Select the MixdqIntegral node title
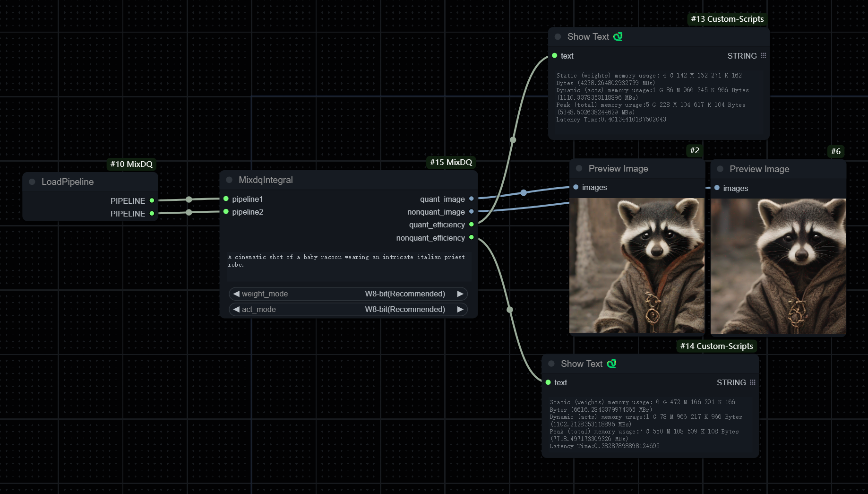 tap(266, 180)
